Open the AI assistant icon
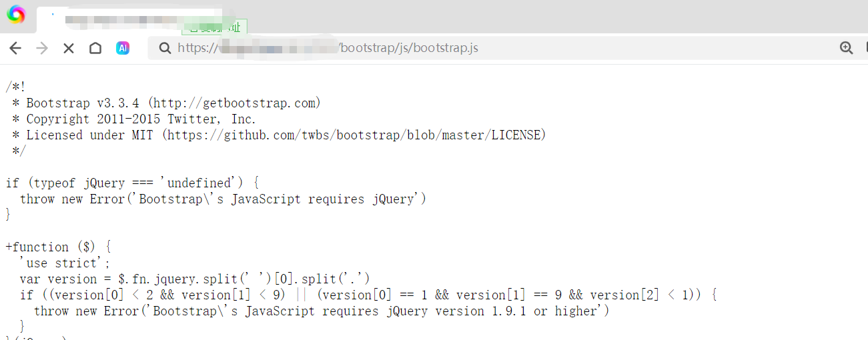 [x=123, y=48]
